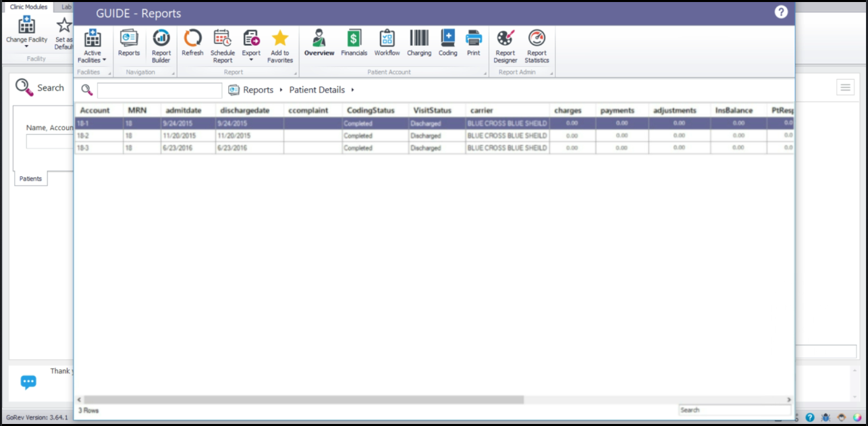868x426 pixels.
Task: Click the bug report icon in status bar
Action: (825, 418)
